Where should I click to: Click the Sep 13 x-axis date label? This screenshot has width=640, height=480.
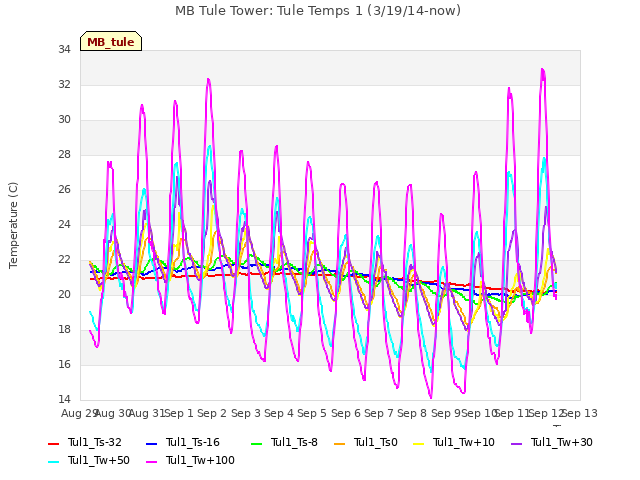580,413
